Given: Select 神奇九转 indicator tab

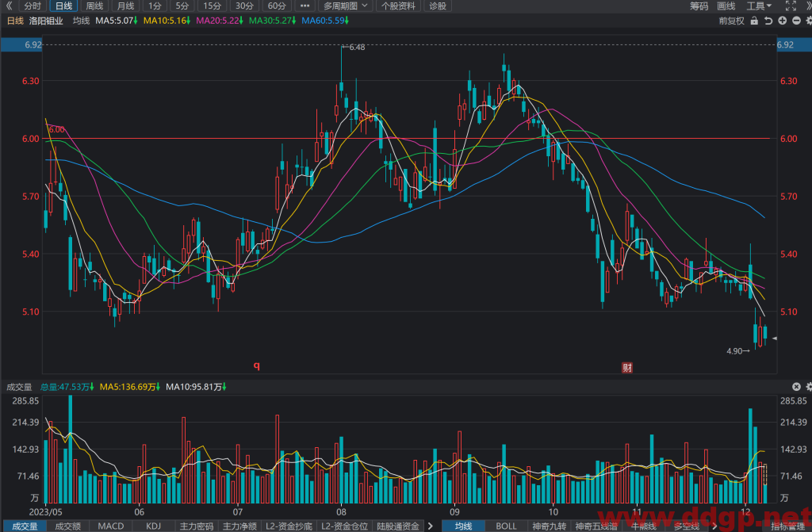Looking at the screenshot, I should (550, 526).
